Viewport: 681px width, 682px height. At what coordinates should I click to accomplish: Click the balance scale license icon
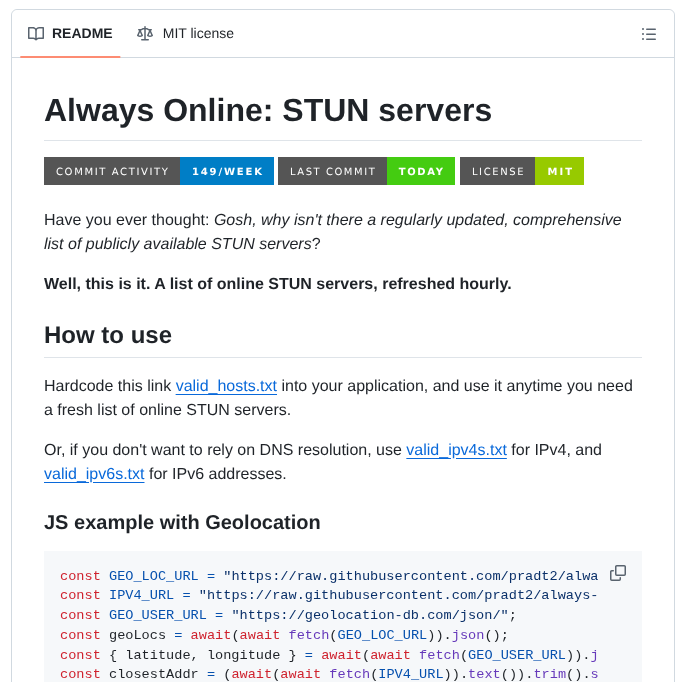145,34
